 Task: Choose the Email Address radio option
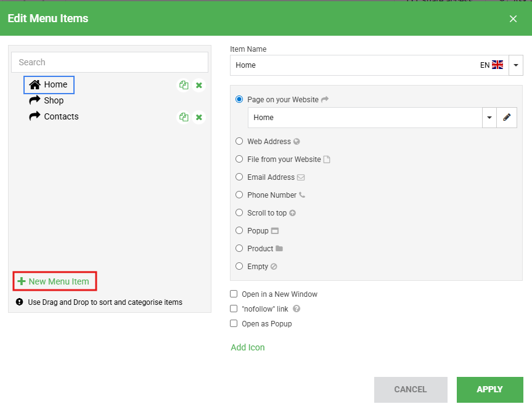tap(239, 177)
